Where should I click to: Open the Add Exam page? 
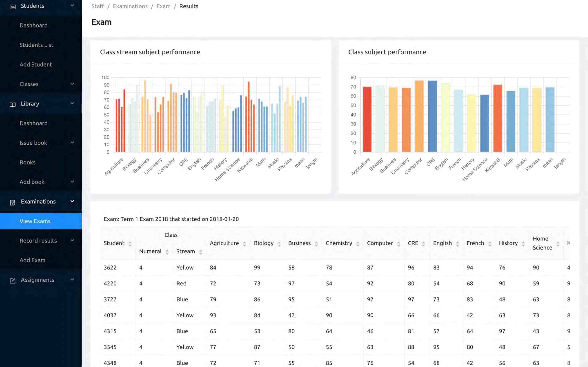[32, 260]
